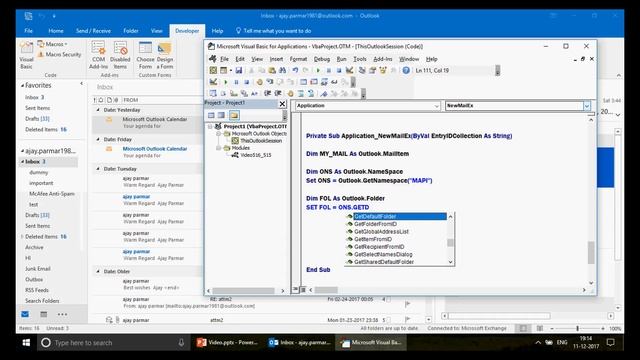Screen dimensions: 640x360
Task: Open Watch Window from Debug toolbar
Action: pyautogui.click(x=324, y=82)
